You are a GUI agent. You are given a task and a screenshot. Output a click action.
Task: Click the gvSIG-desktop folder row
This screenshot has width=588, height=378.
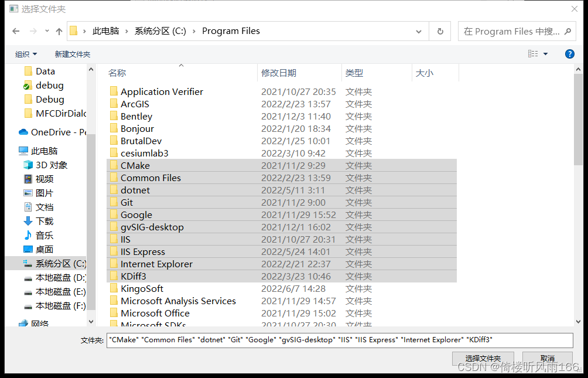[x=282, y=227]
